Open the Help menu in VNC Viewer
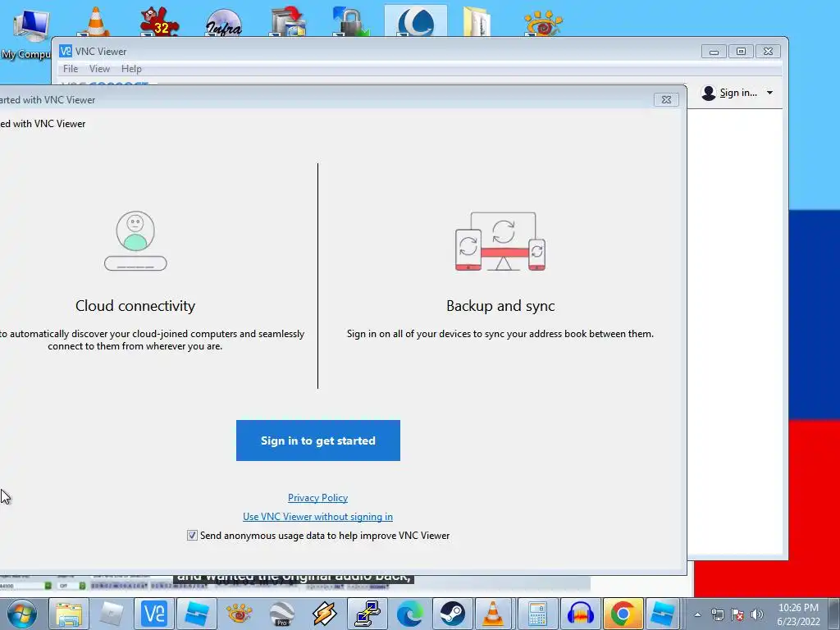The width and height of the screenshot is (840, 630). 131,69
